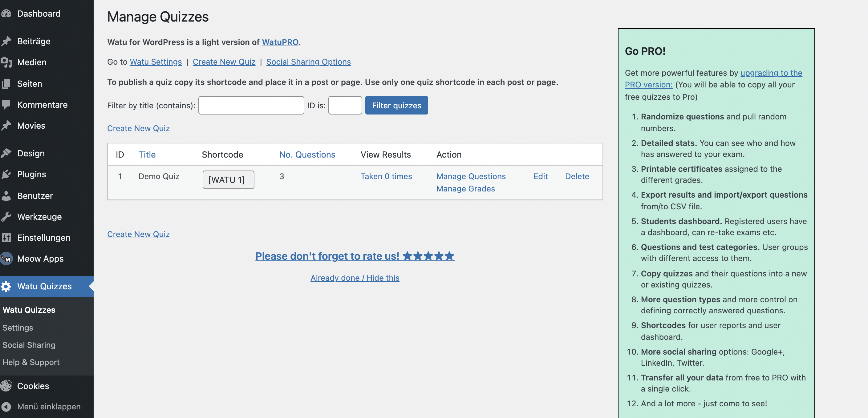Click the Werkzeuge wrench icon
The height and width of the screenshot is (418, 868).
[6, 217]
